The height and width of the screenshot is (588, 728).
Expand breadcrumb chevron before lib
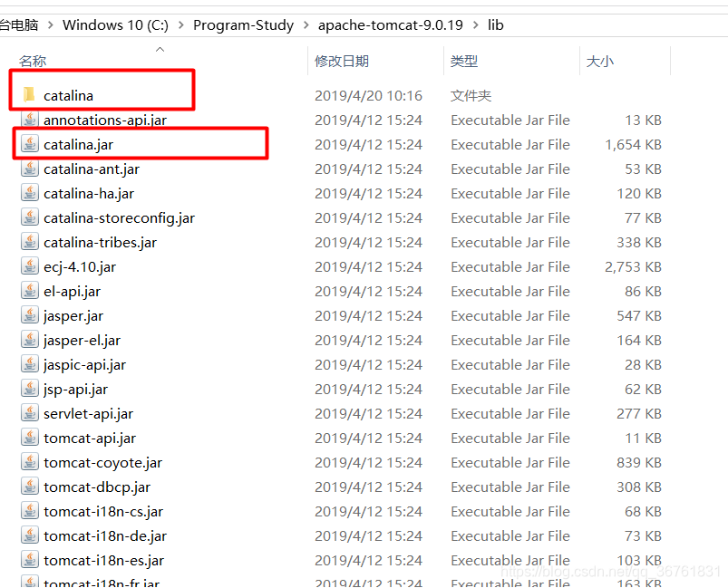[x=475, y=25]
